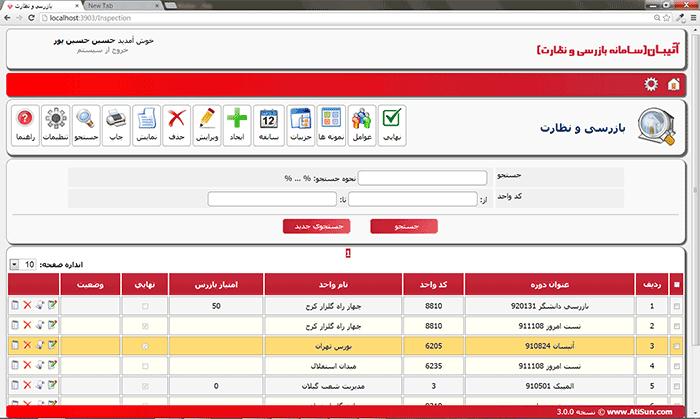Image resolution: width=700 pixels, height=419 pixels.
Task: Click view page icon in row 2
Action: click(15, 325)
